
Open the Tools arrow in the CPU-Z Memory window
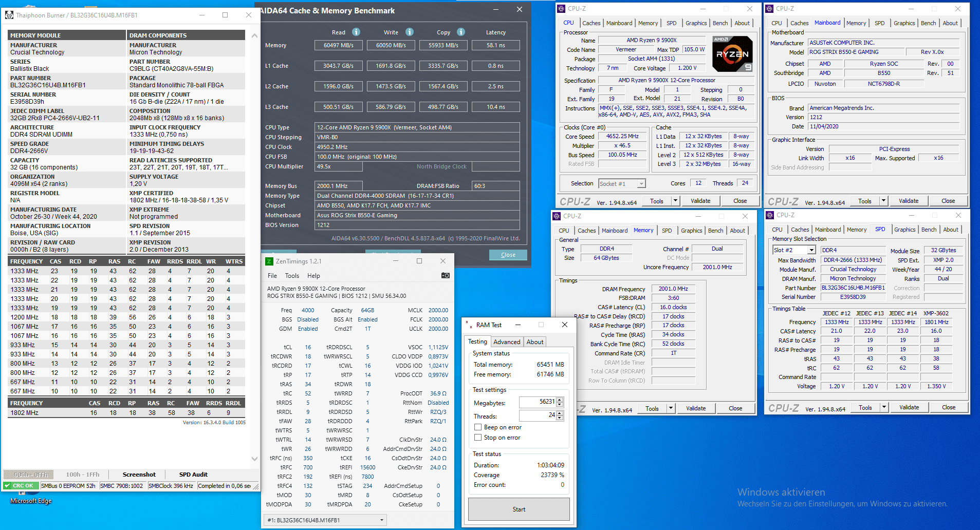coord(671,408)
